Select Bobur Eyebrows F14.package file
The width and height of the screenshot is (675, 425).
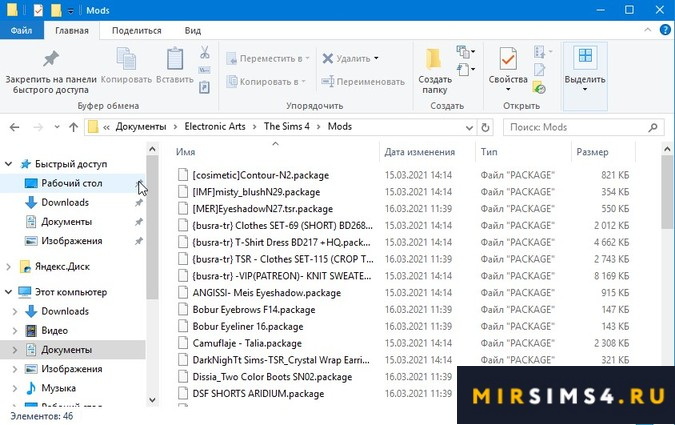pyautogui.click(x=254, y=310)
